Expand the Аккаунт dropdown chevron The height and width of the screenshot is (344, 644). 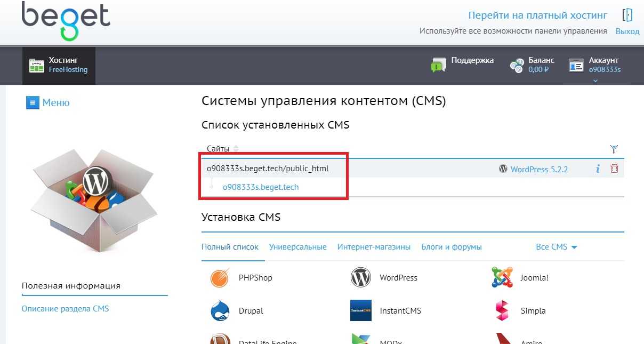(x=595, y=81)
